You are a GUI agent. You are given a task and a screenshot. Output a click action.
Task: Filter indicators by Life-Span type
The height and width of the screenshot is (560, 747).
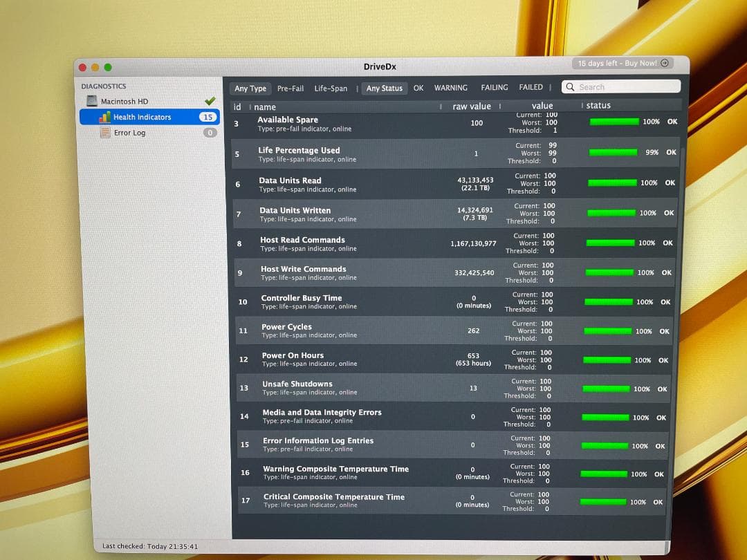point(331,88)
